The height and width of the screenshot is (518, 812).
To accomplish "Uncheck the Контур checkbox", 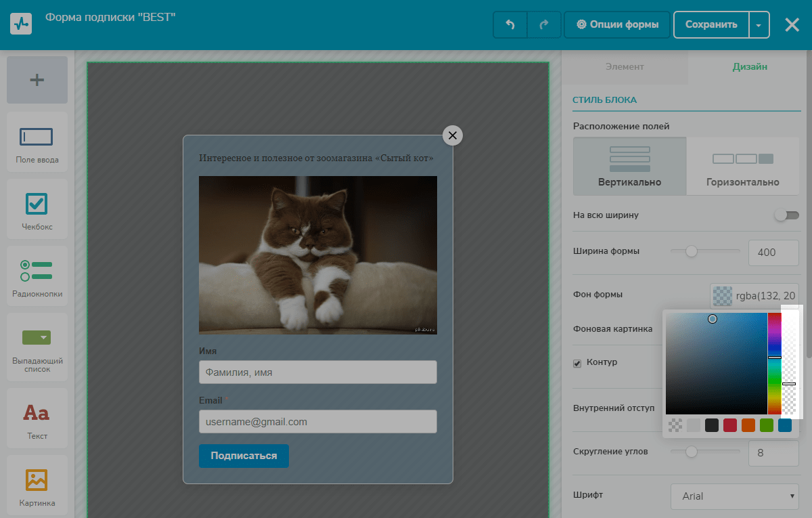I will [x=577, y=364].
